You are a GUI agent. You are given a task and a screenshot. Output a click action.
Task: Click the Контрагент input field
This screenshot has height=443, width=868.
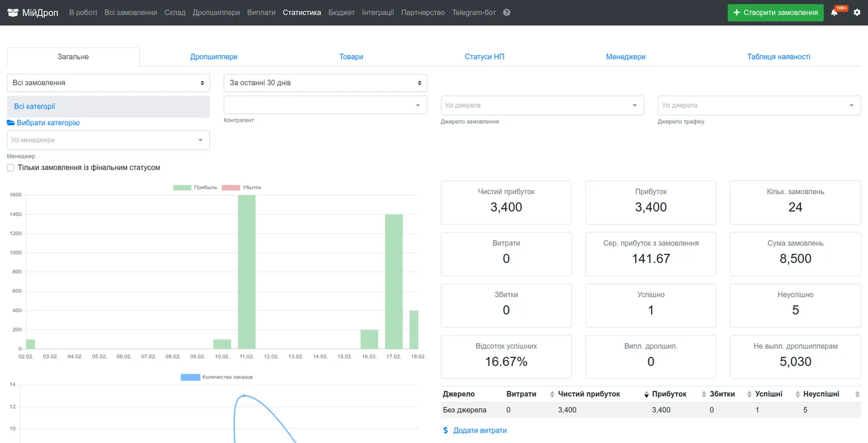click(x=325, y=105)
